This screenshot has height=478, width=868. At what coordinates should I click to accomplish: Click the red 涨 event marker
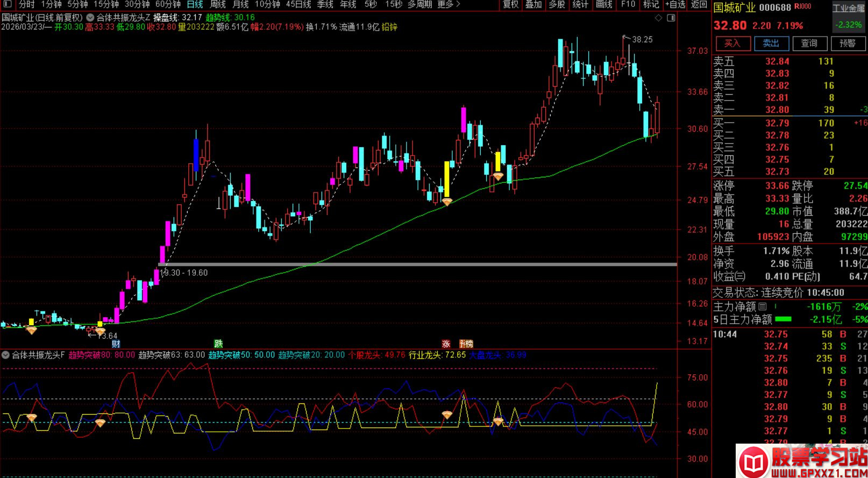click(x=446, y=344)
